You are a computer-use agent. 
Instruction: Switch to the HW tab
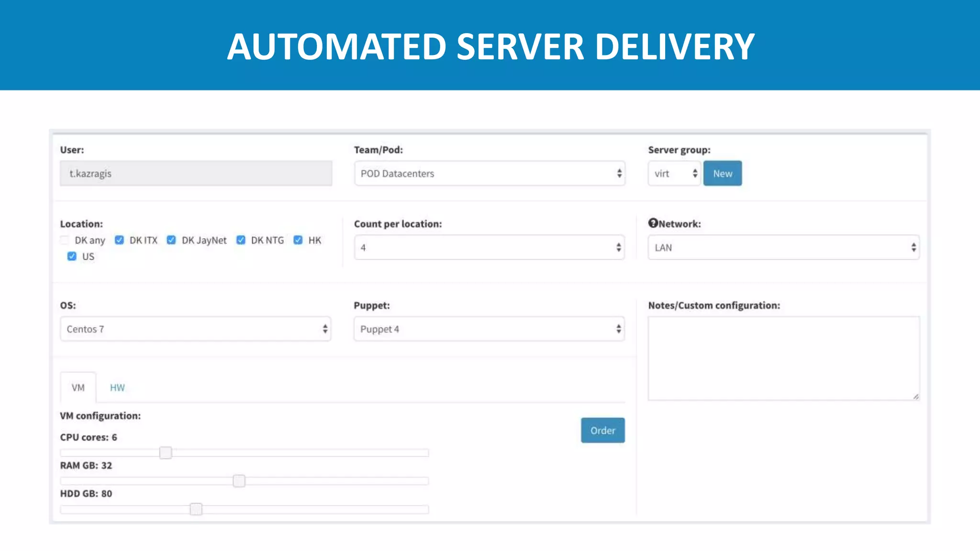point(117,387)
